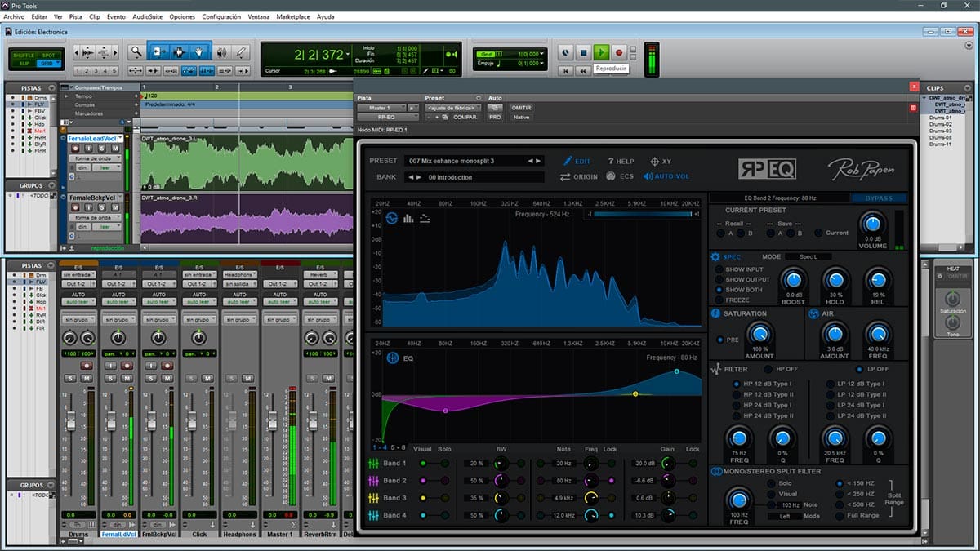
Task: Click the Play (Reproducir) transport button
Action: (x=601, y=53)
